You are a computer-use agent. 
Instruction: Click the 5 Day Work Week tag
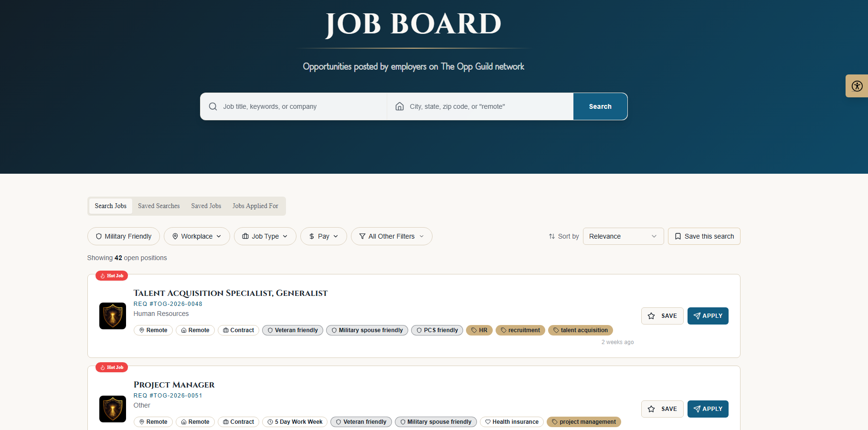pos(295,422)
